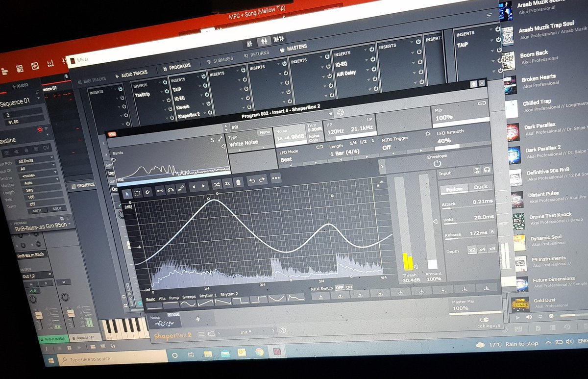Click the headphones listen icon by Input
This screenshot has height=379, width=588.
tap(487, 170)
